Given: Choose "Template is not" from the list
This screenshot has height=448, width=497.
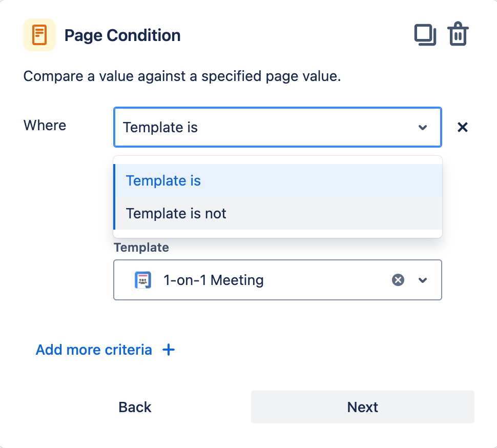Looking at the screenshot, I should coord(176,214).
